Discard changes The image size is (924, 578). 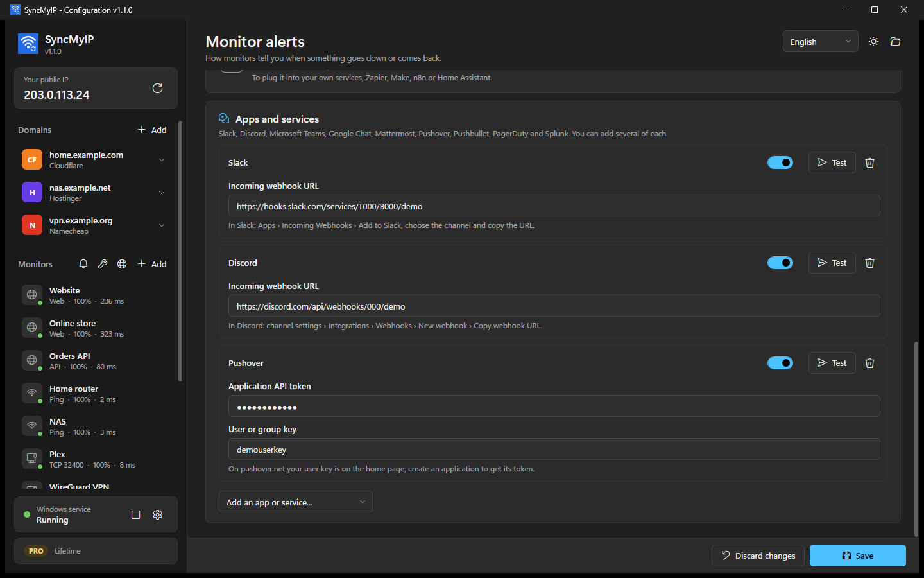coord(758,556)
